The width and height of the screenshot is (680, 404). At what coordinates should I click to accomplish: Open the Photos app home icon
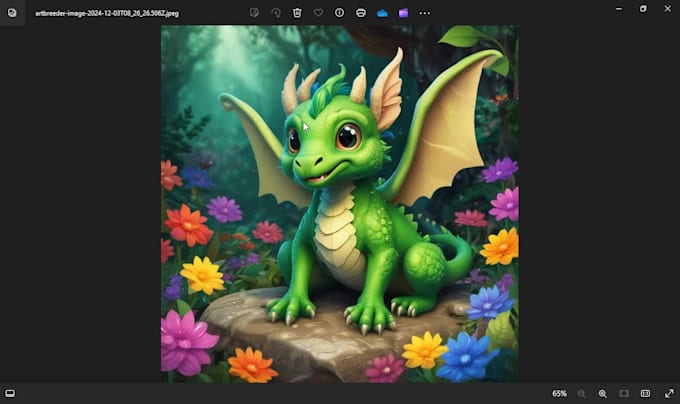tap(12, 13)
